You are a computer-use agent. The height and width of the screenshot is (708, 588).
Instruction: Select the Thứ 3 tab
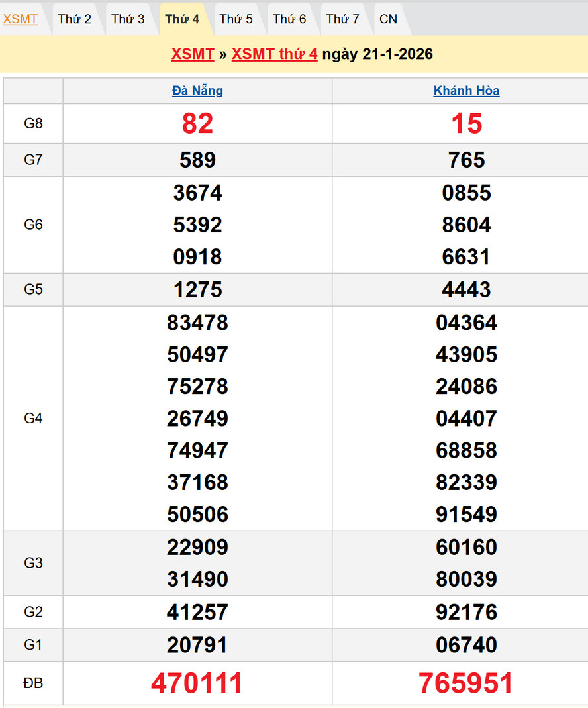tap(128, 19)
